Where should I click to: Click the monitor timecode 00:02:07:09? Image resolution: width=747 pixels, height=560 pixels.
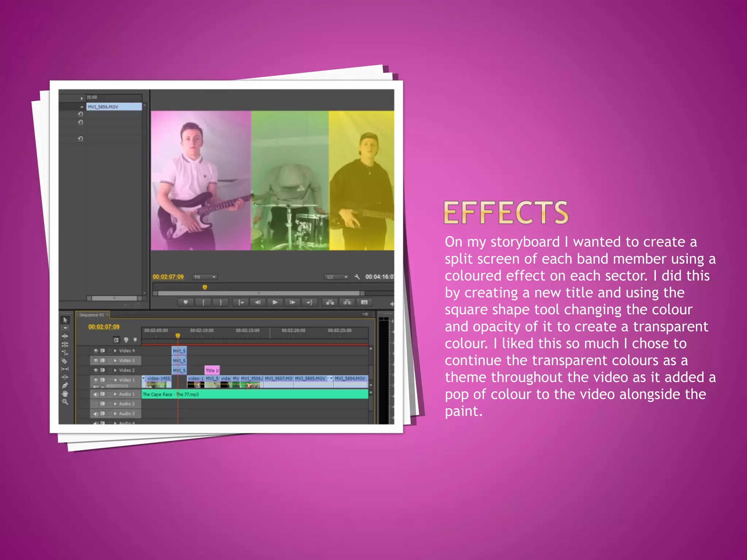[x=168, y=277]
